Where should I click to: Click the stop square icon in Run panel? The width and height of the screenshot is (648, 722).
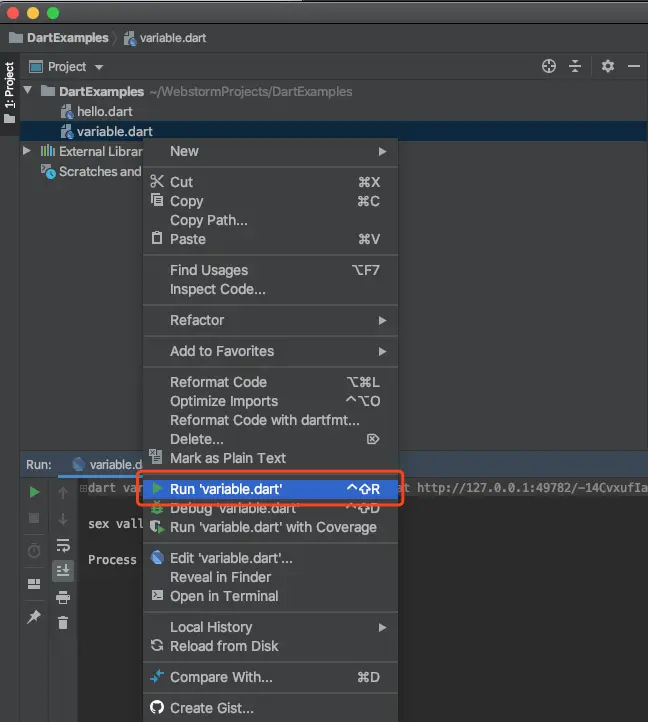tap(34, 518)
